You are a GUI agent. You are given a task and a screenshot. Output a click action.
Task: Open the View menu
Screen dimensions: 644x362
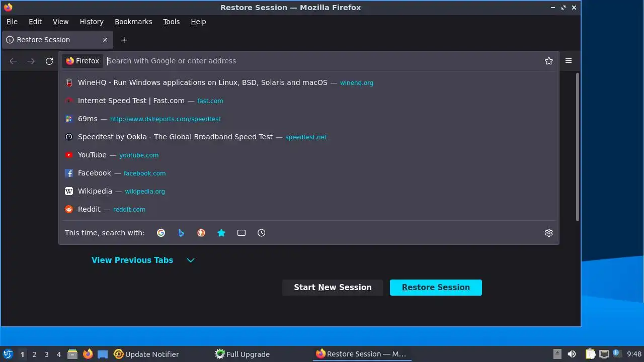point(60,22)
